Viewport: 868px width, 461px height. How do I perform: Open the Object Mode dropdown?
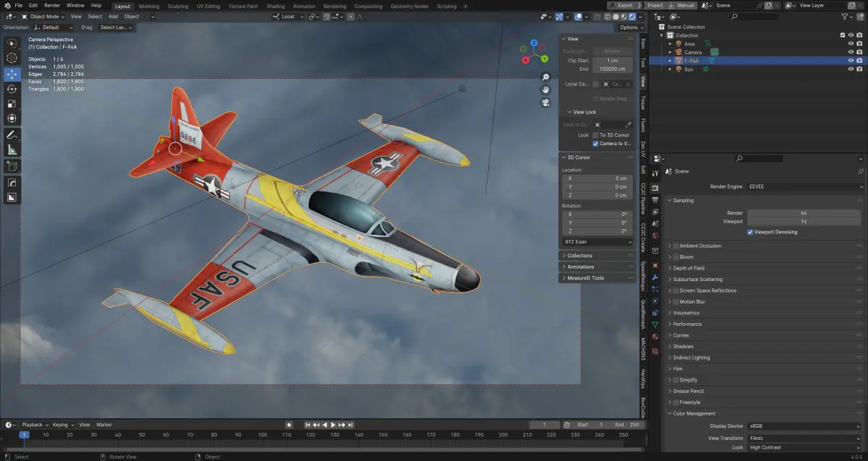coord(43,16)
